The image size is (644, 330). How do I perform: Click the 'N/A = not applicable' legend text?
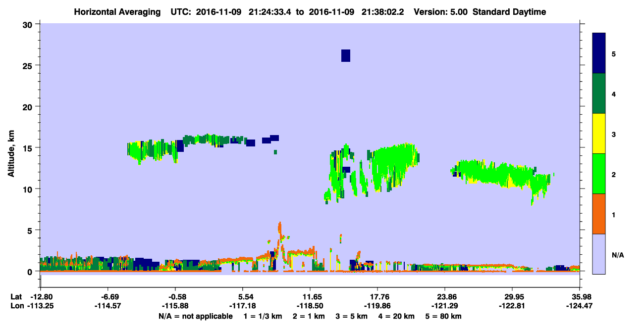(x=195, y=316)
